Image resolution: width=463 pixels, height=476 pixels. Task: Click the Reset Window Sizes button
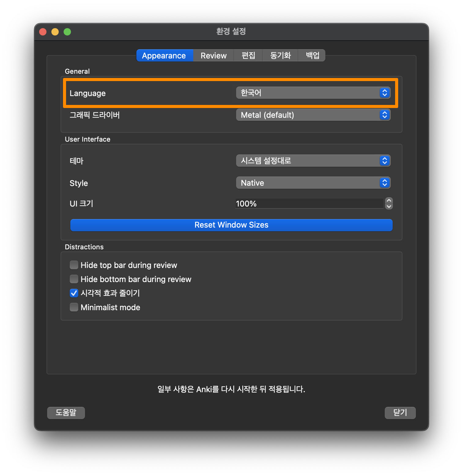231,225
